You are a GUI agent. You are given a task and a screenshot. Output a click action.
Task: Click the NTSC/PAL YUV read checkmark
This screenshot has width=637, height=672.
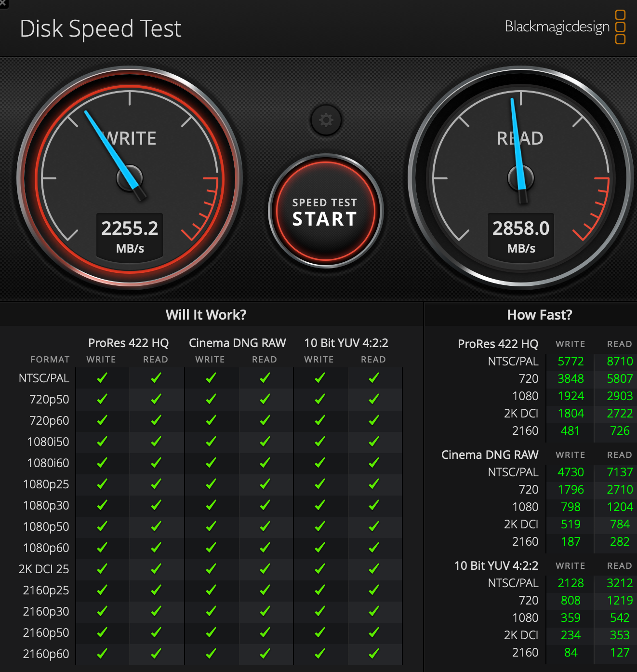click(373, 378)
